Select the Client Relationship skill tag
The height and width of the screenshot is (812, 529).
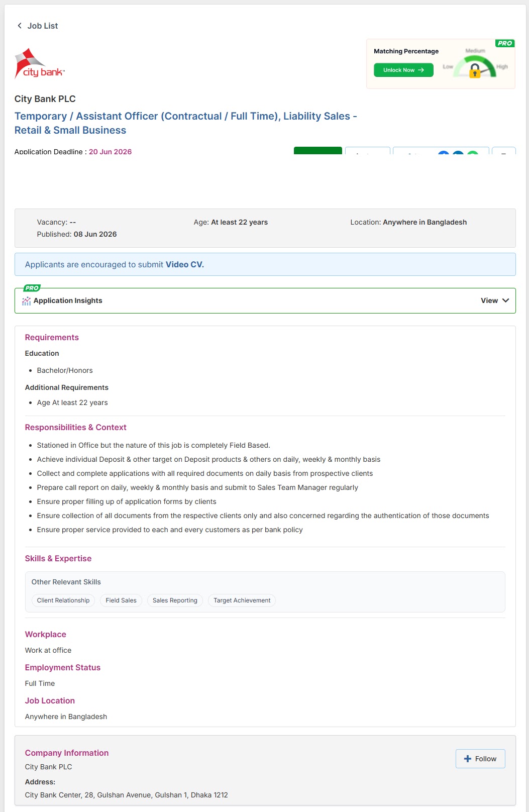click(x=63, y=600)
